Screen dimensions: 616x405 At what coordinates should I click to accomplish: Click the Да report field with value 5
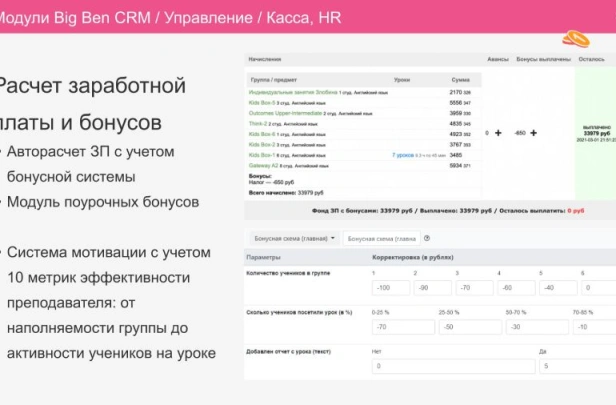click(x=578, y=366)
